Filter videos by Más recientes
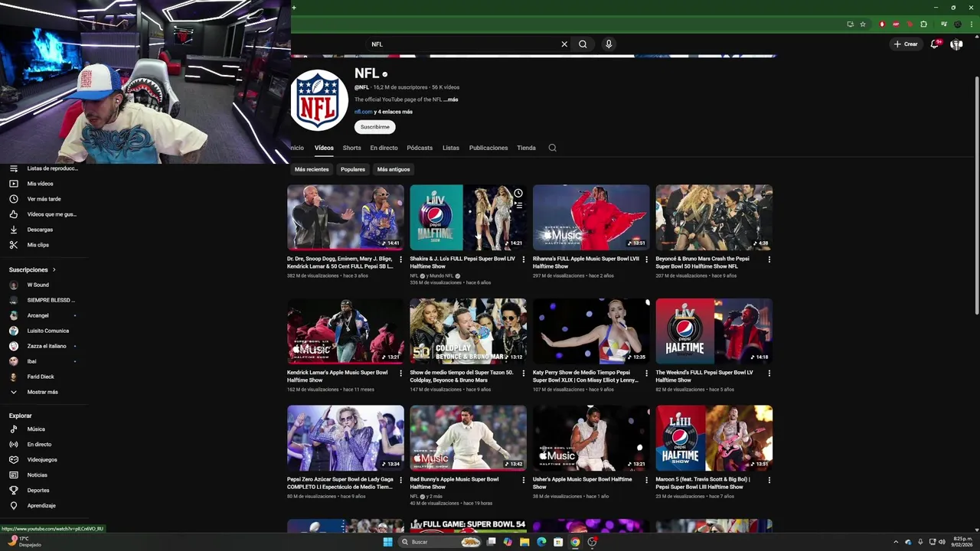 tap(312, 169)
